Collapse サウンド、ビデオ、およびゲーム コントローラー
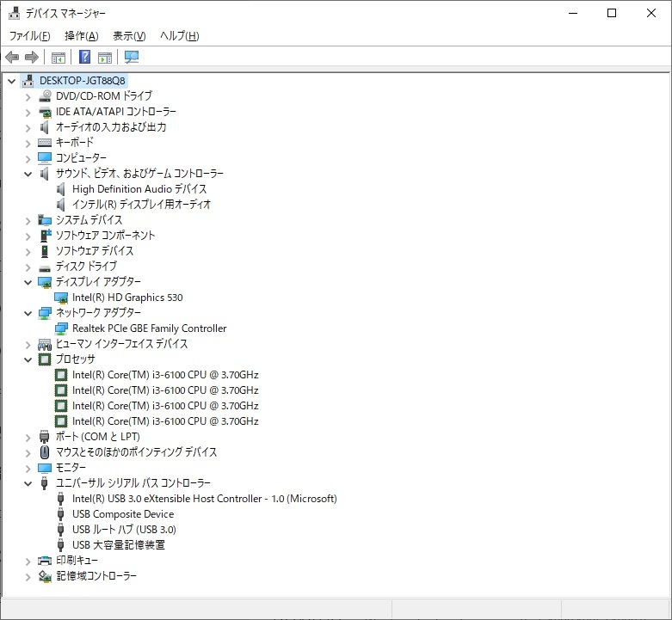Screen dimensions: 672x620 (28, 174)
